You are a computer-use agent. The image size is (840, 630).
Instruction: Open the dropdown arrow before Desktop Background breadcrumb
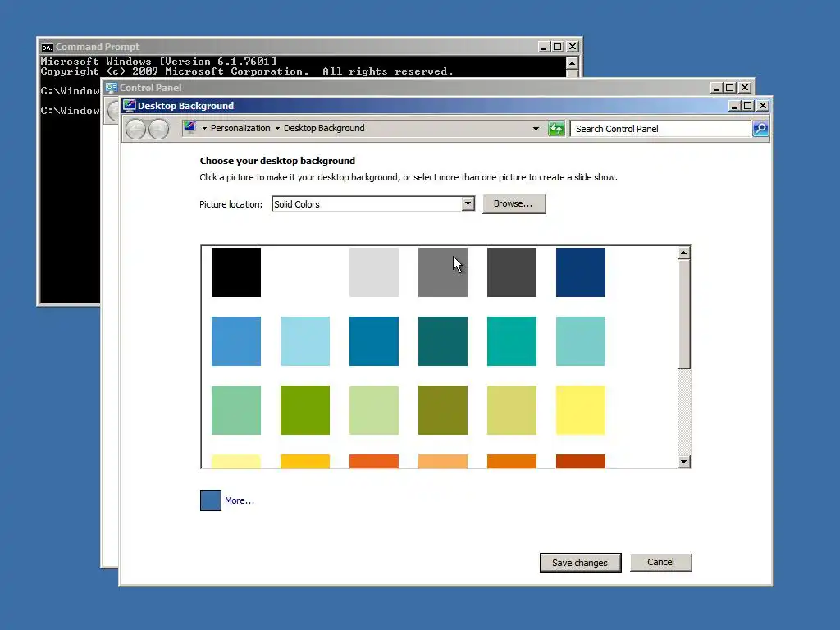tap(277, 129)
